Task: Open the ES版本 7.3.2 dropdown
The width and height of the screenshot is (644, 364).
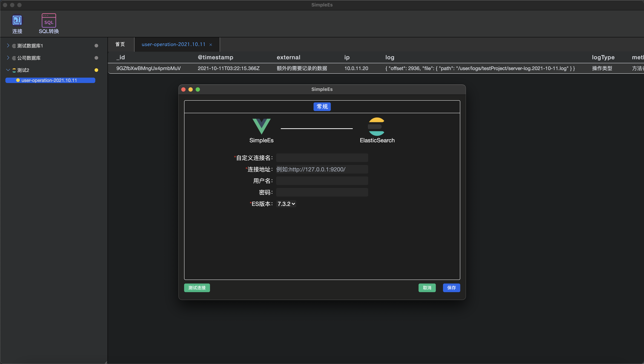Action: tap(286, 204)
